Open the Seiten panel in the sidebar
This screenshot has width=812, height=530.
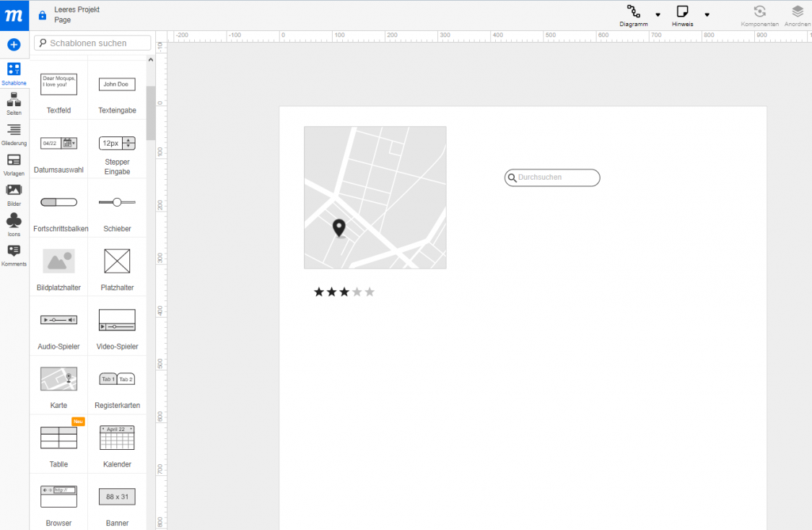tap(14, 104)
